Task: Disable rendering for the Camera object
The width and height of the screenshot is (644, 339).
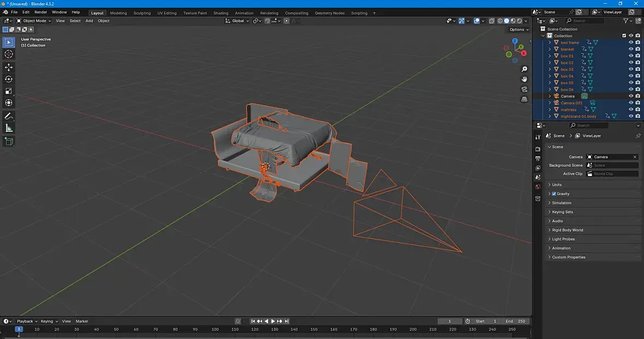Action: coord(638,96)
